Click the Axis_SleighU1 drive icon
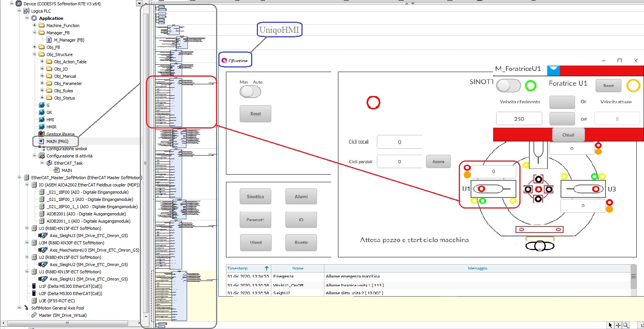 point(43,279)
